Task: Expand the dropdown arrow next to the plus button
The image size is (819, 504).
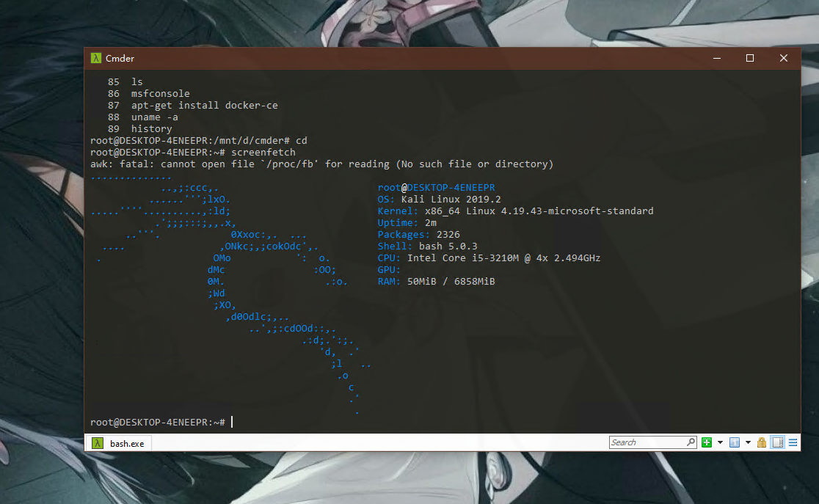Action: click(721, 442)
